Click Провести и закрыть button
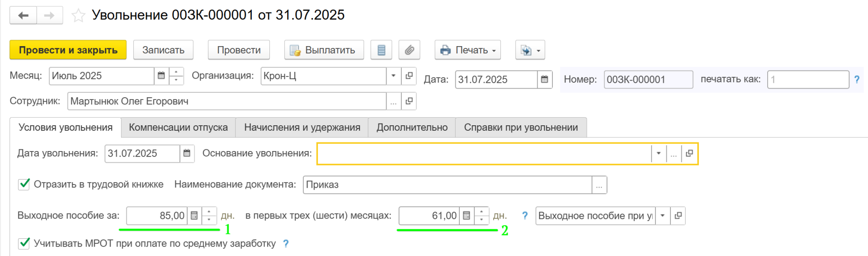 [68, 50]
